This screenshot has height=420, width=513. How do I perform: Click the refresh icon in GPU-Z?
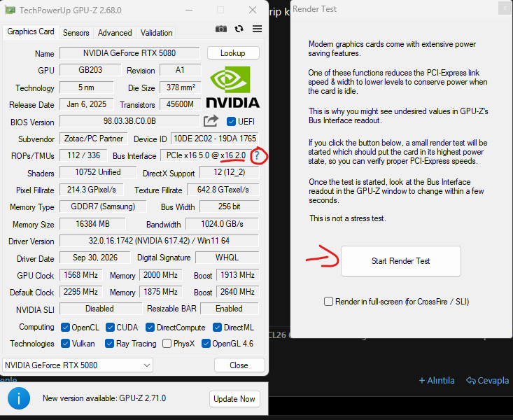[x=239, y=29]
